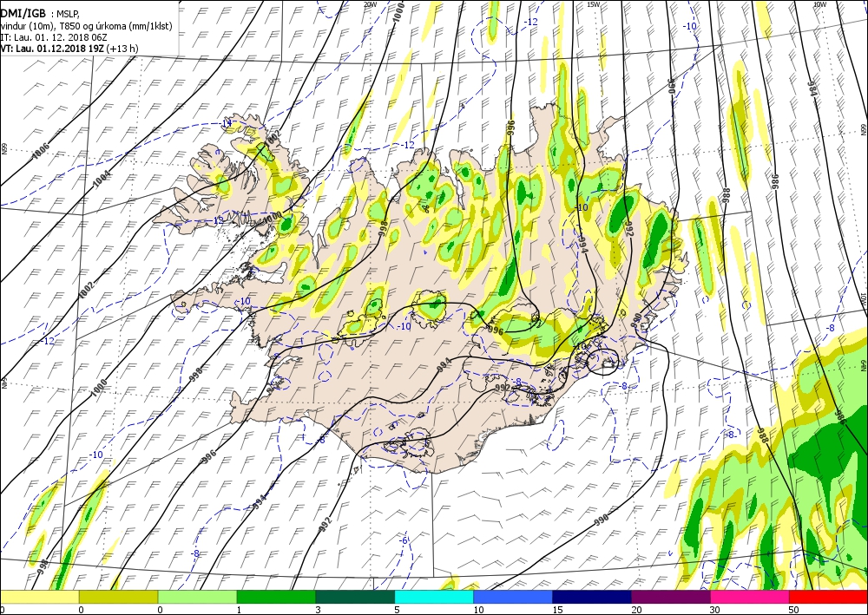Click the dark green legend swatch

[355, 597]
